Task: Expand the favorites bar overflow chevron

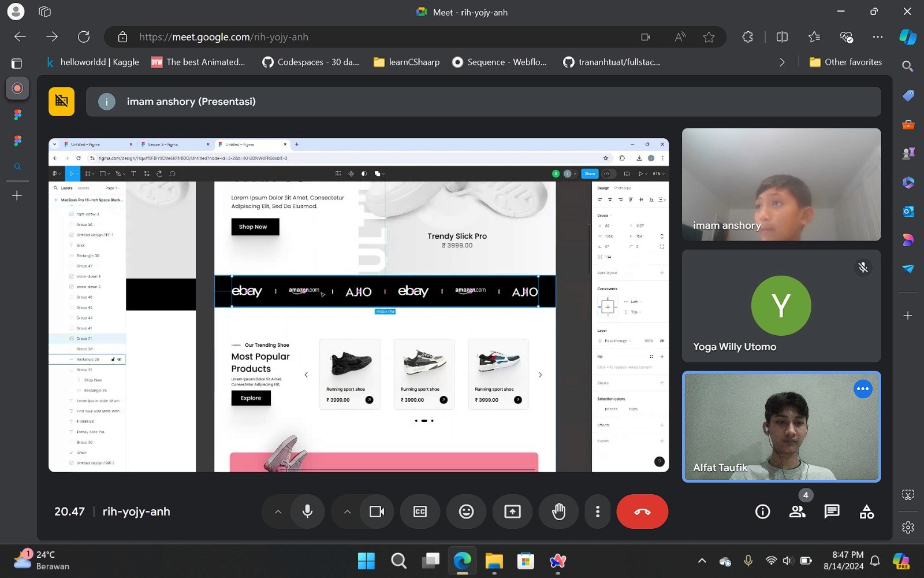Action: pos(782,62)
